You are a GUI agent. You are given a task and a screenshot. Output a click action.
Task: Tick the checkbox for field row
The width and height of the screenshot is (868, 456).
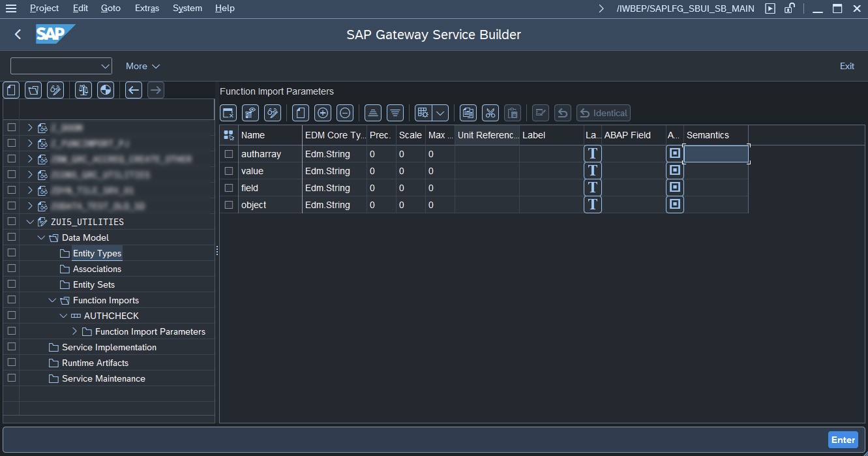click(x=228, y=188)
